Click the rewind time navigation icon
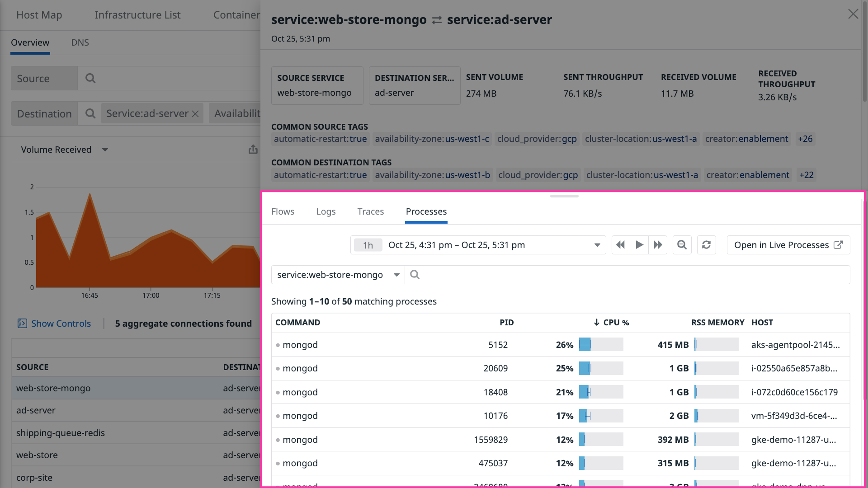This screenshot has height=488, width=868. [620, 244]
